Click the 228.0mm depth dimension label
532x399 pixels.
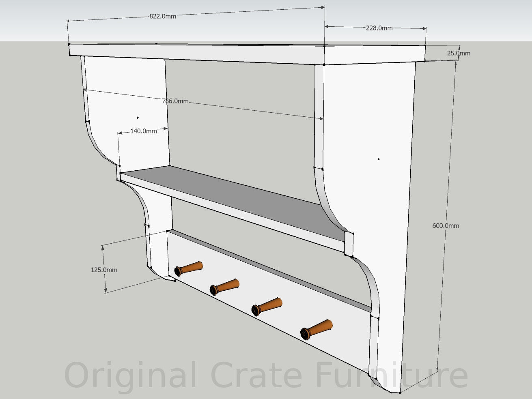[x=379, y=28]
